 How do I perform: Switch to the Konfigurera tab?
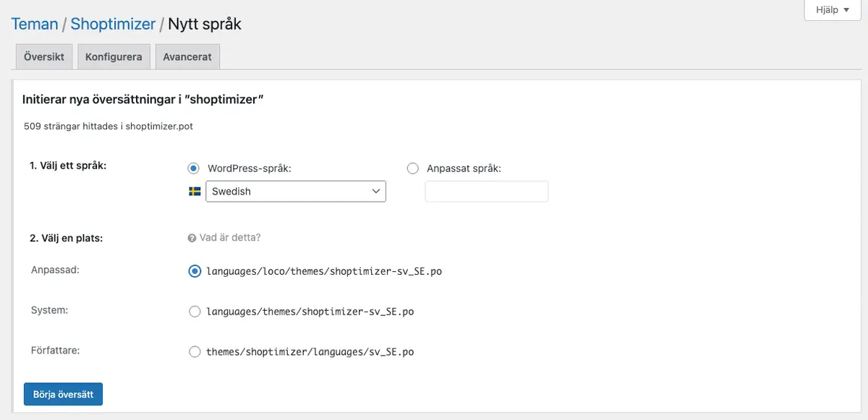(114, 56)
